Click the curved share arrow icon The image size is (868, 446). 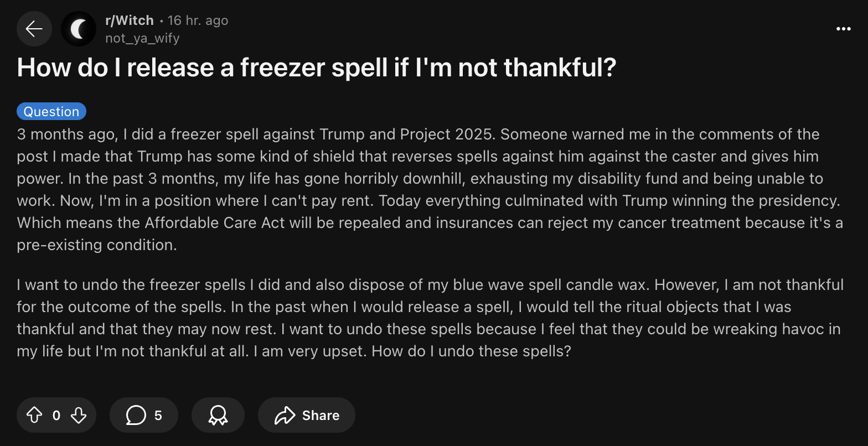click(x=285, y=415)
